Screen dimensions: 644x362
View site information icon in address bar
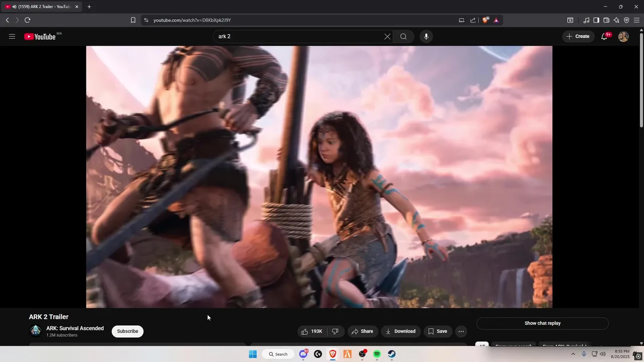point(146,20)
